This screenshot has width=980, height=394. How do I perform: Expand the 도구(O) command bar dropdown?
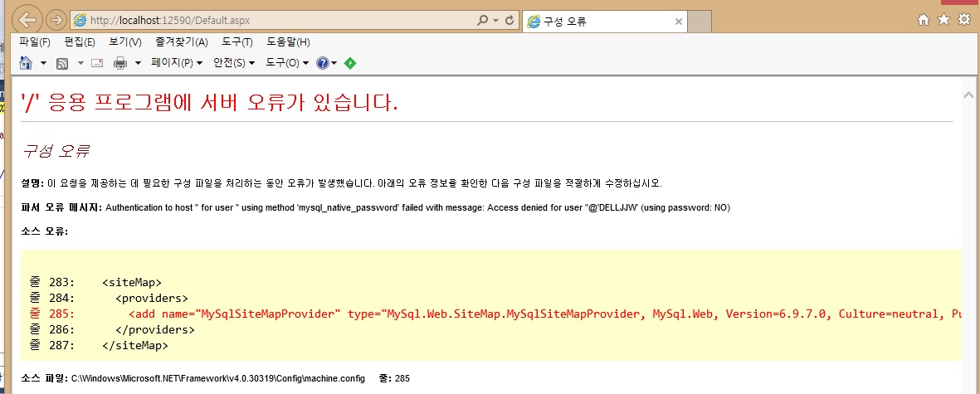pos(286,63)
